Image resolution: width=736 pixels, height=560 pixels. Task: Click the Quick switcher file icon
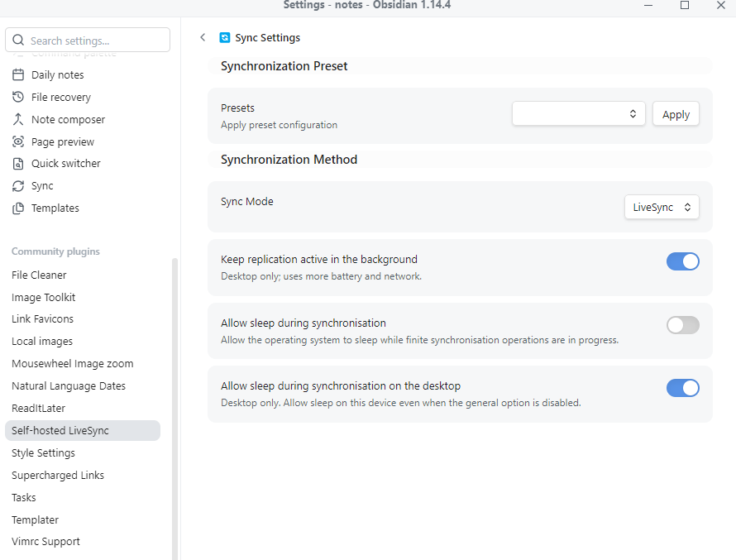18,163
